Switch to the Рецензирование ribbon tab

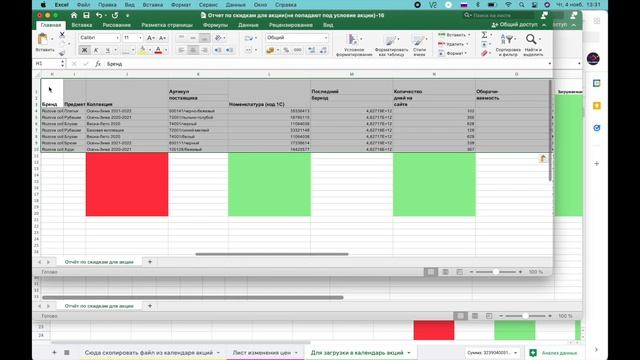click(x=291, y=25)
